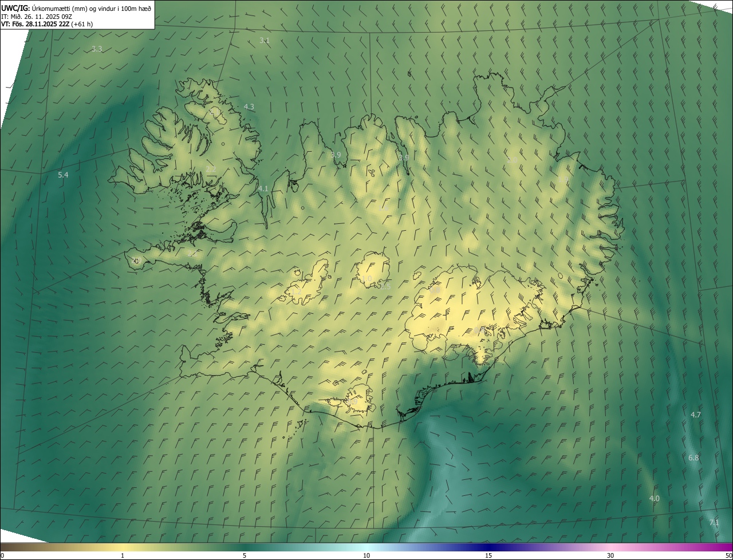Click the 0 tick on the color scale
The width and height of the screenshot is (733, 560).
coord(2,555)
